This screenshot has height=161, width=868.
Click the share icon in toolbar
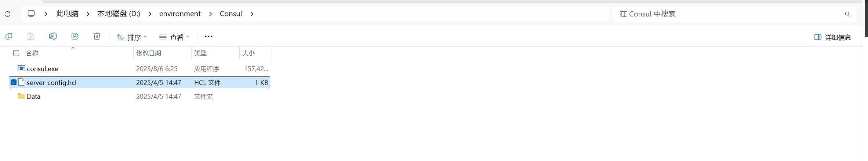(75, 36)
